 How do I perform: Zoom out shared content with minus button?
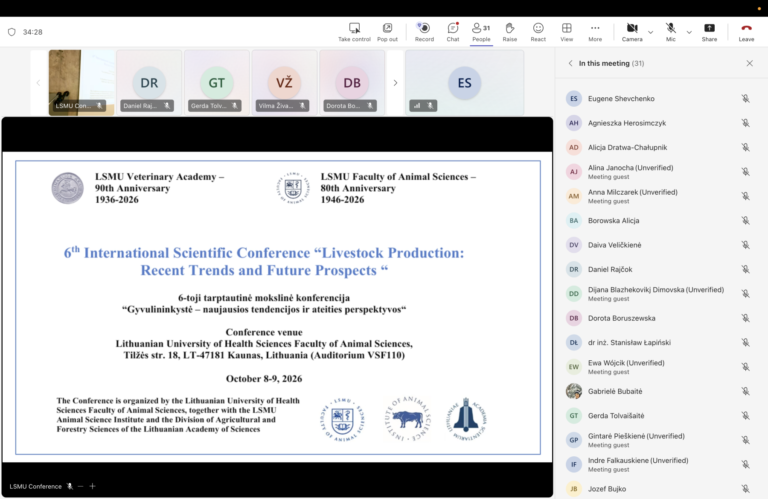click(80, 486)
